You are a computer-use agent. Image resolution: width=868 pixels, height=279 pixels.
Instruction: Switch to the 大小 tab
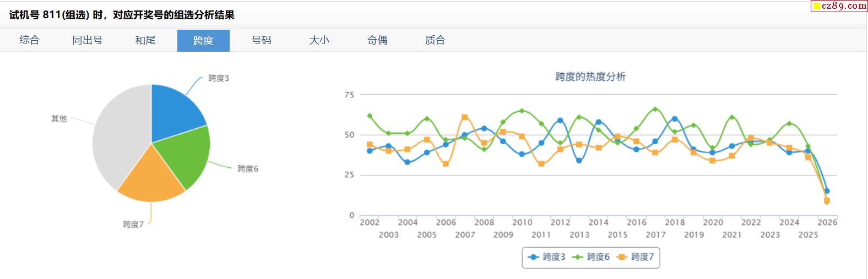pos(319,40)
